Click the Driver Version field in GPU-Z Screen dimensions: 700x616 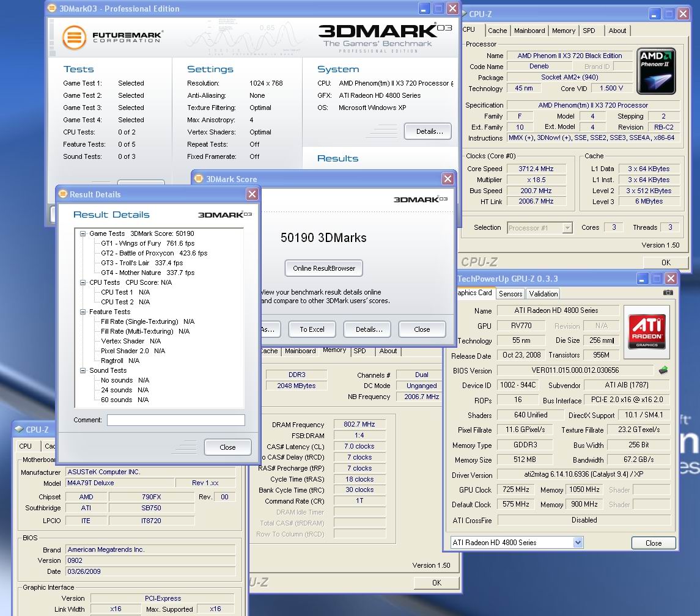point(583,474)
